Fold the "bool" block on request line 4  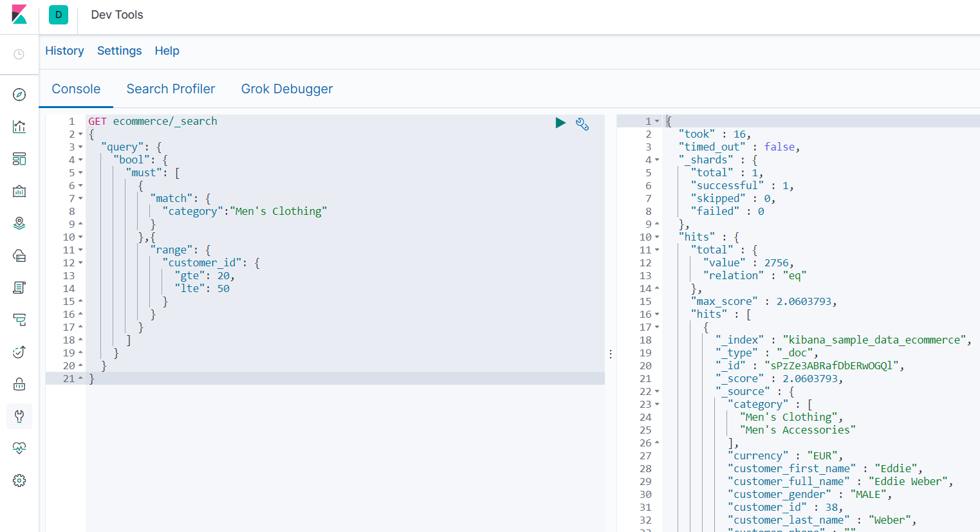click(x=80, y=160)
